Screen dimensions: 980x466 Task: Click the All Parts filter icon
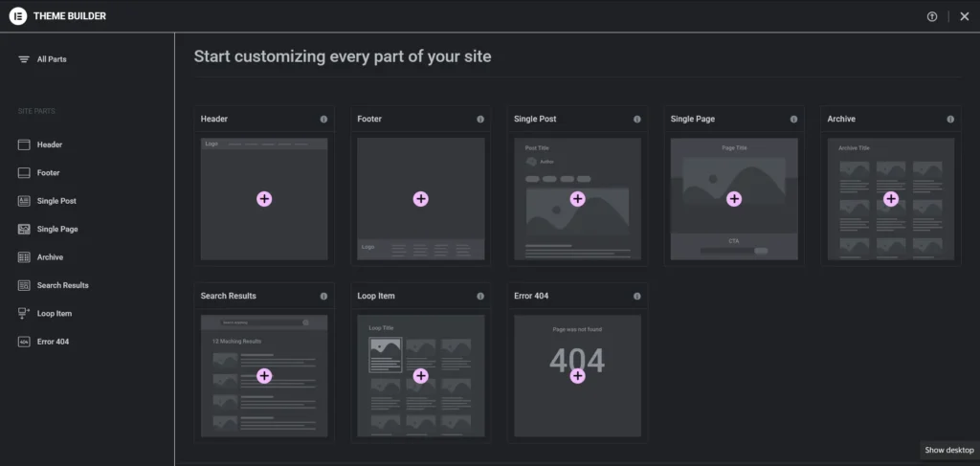tap(24, 59)
